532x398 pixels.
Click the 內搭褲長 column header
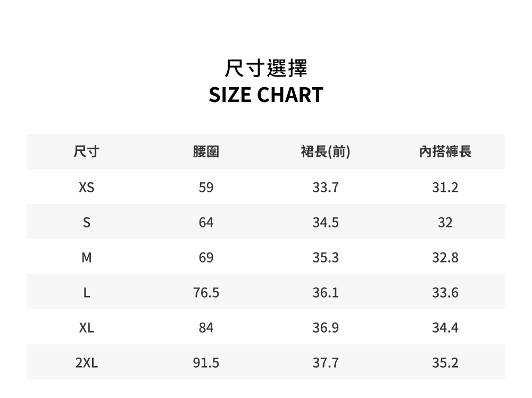[445, 151]
